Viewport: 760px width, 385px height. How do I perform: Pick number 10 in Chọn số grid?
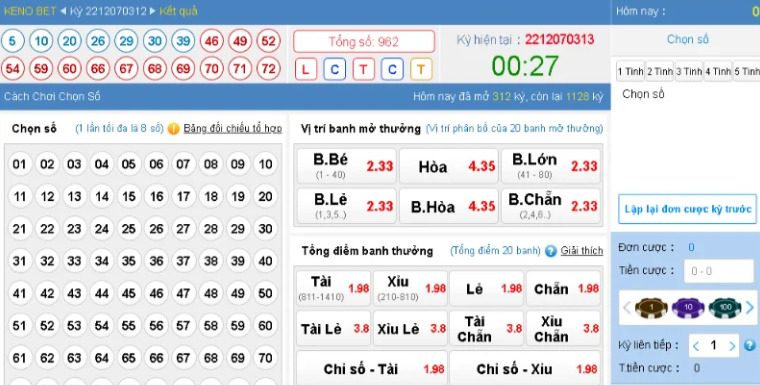[265, 164]
